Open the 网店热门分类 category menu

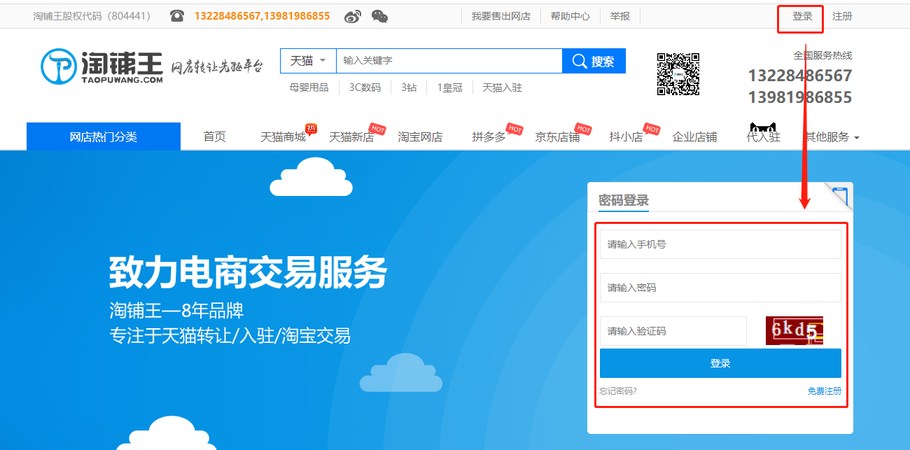(x=103, y=137)
